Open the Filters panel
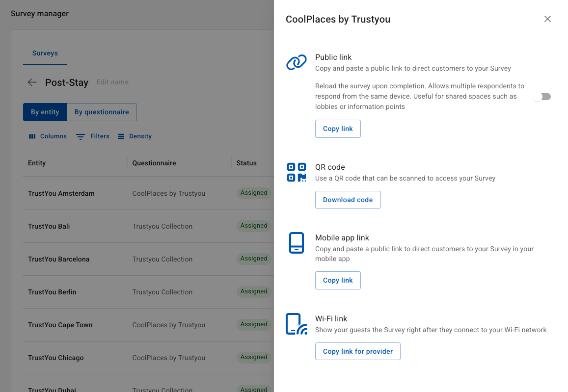 click(93, 136)
